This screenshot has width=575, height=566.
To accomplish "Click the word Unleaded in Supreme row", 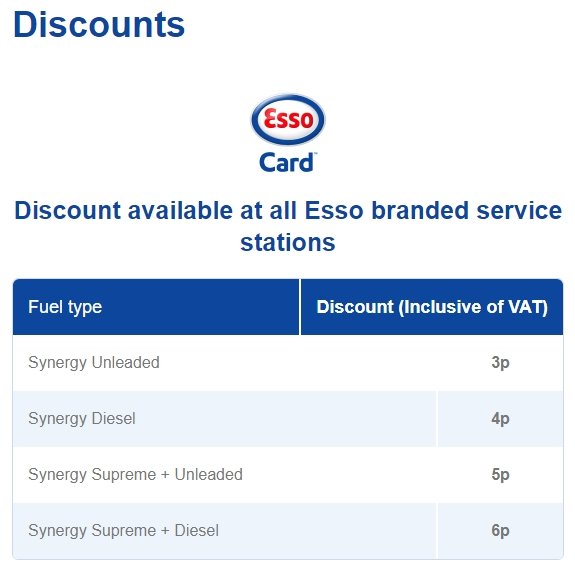I will click(208, 474).
